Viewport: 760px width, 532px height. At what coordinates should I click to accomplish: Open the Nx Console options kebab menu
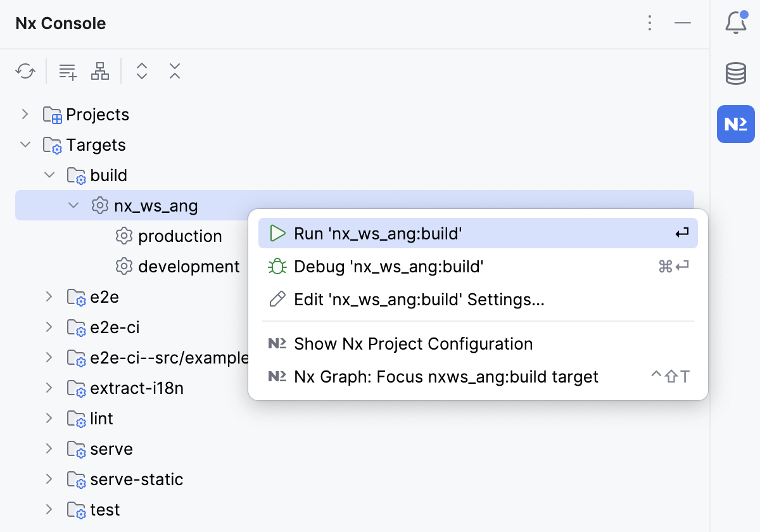650,23
